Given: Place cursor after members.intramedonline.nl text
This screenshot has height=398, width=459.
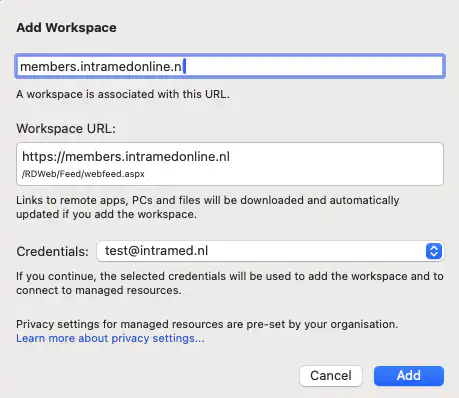Looking at the screenshot, I should click(184, 66).
